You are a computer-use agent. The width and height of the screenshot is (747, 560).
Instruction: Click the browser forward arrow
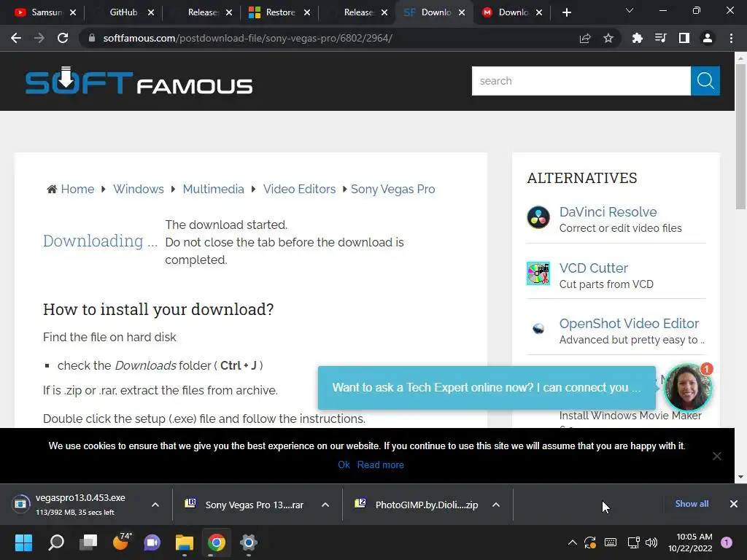point(39,38)
